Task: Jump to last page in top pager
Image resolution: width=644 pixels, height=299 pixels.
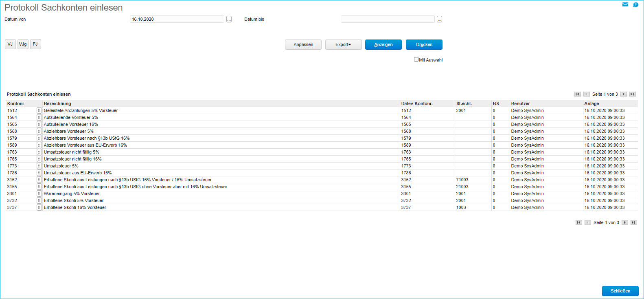Action: point(632,94)
